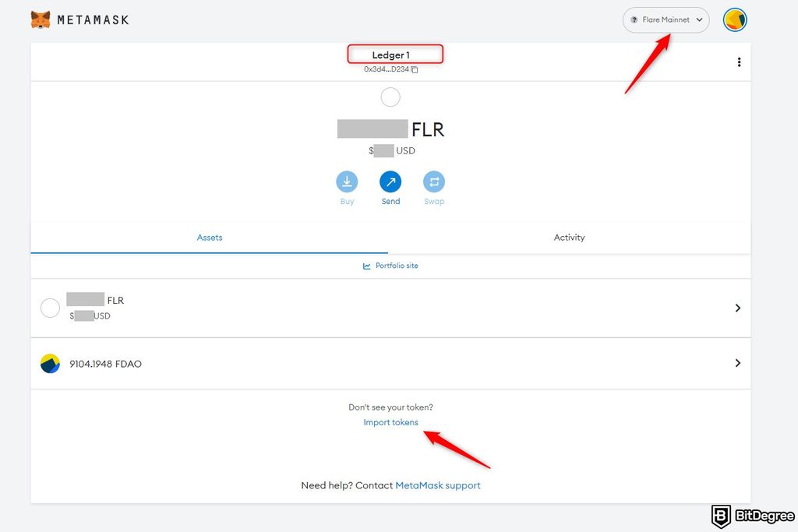The width and height of the screenshot is (798, 532).
Task: Click the FDAO token icon
Action: click(50, 364)
